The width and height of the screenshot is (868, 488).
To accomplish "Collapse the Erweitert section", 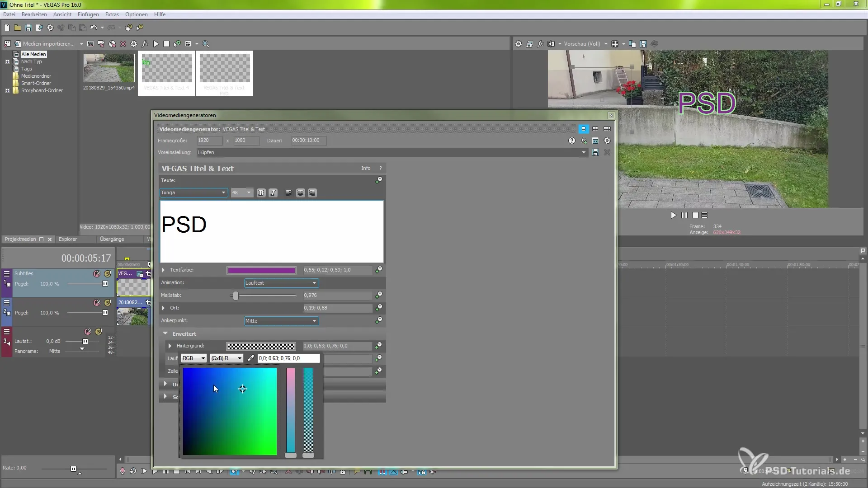I will (x=165, y=333).
